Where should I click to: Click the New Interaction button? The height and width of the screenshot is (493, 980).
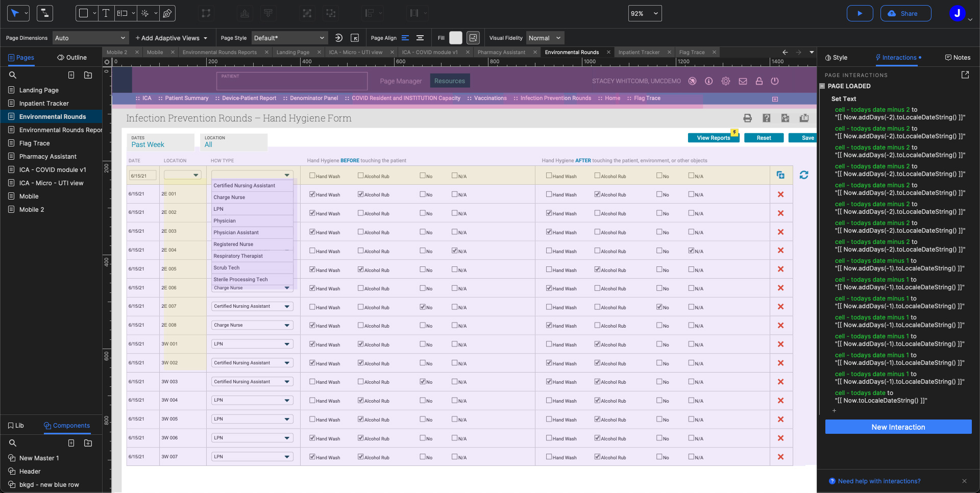coord(898,427)
